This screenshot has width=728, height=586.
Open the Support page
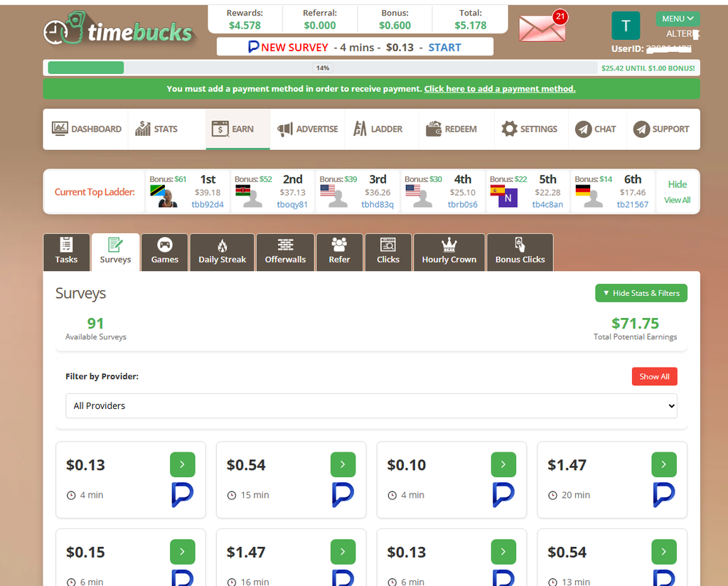[661, 129]
